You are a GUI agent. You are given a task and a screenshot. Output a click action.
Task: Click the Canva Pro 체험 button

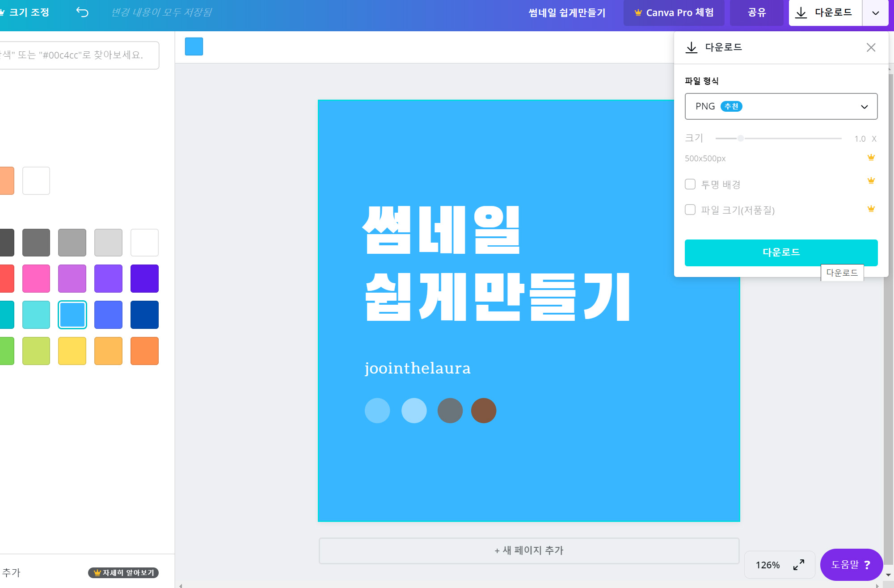(x=674, y=13)
